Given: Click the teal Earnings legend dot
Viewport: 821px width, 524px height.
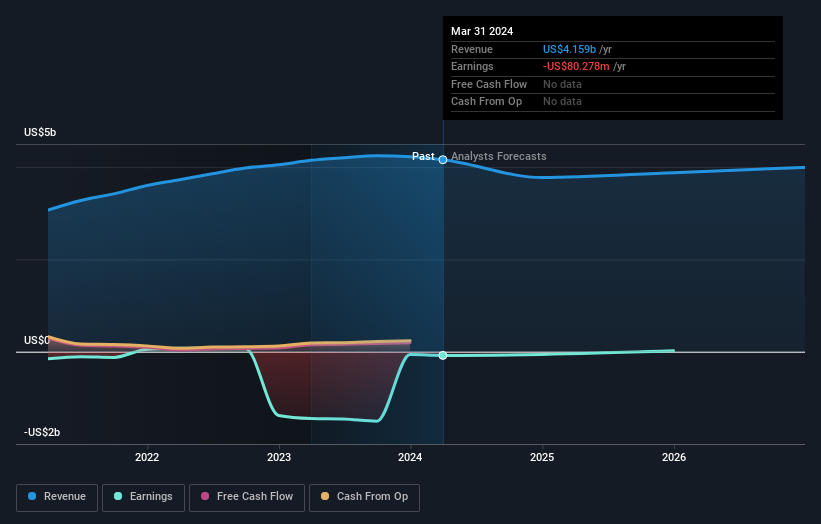Looking at the screenshot, I should (x=118, y=496).
